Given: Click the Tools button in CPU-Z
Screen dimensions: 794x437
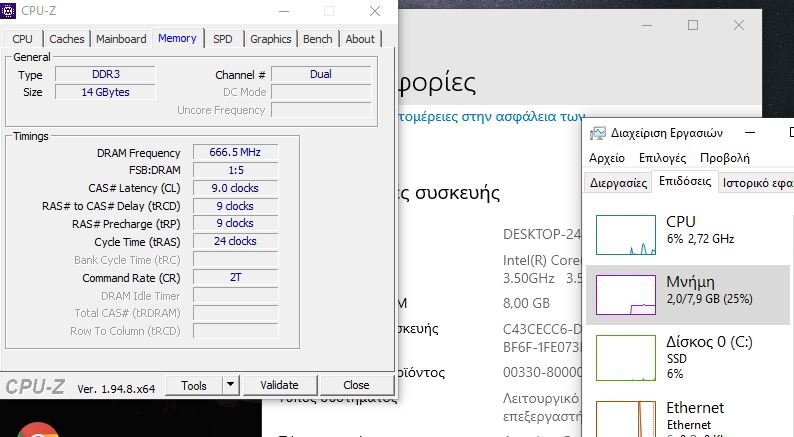Looking at the screenshot, I should (x=194, y=385).
